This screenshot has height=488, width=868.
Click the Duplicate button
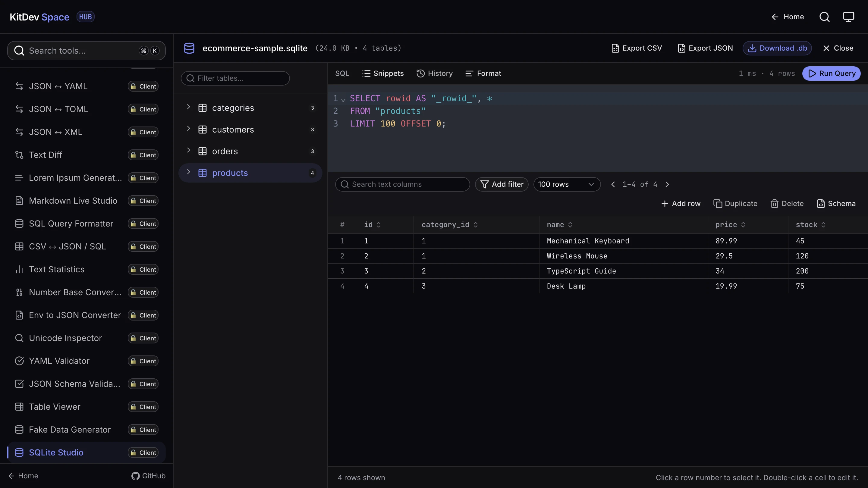click(735, 204)
